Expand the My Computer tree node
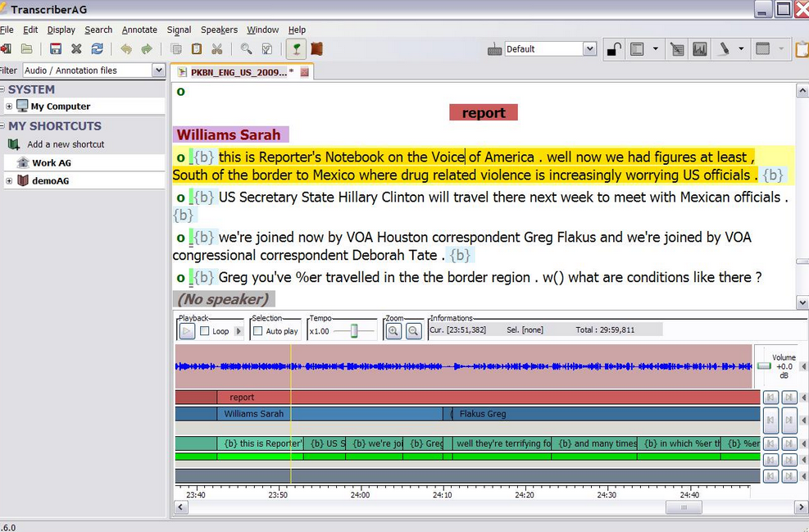Image resolution: width=809 pixels, height=532 pixels. (9, 107)
